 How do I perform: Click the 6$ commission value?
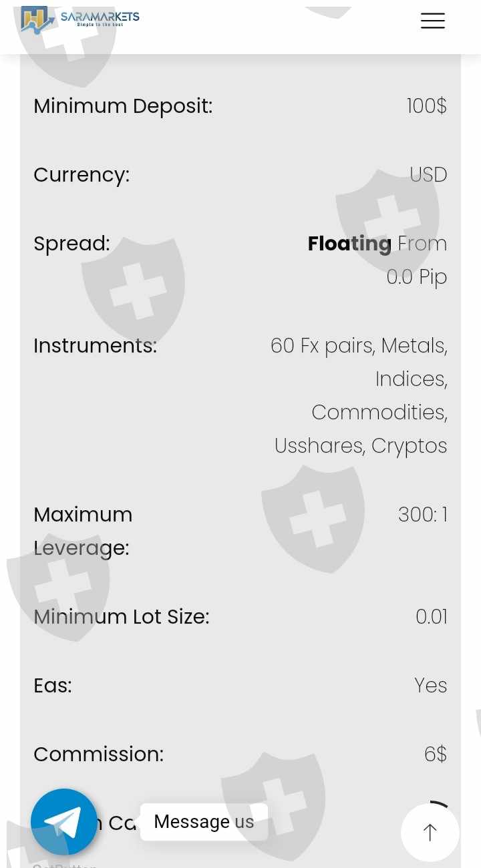click(435, 754)
